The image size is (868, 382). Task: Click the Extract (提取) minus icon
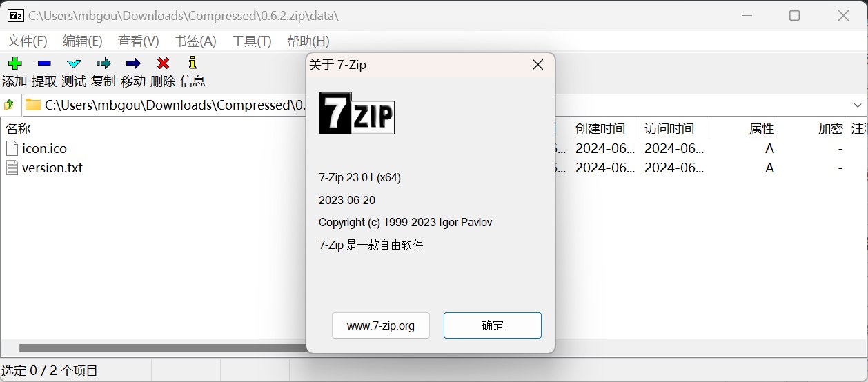[x=44, y=63]
